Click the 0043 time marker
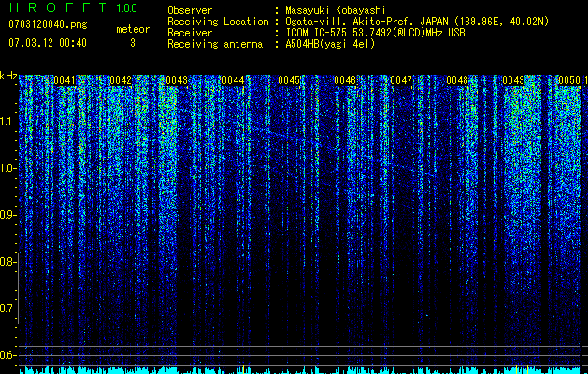Screen dimensions: 588x374 177,80
